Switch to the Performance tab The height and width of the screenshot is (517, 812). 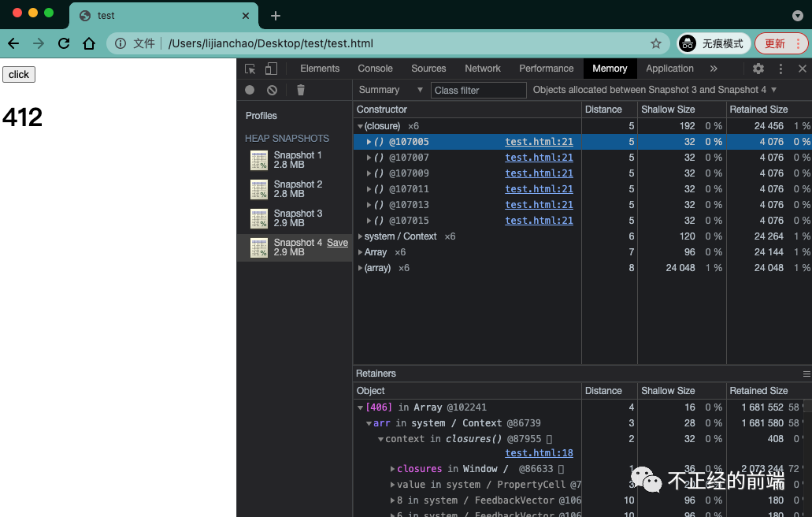[547, 69]
